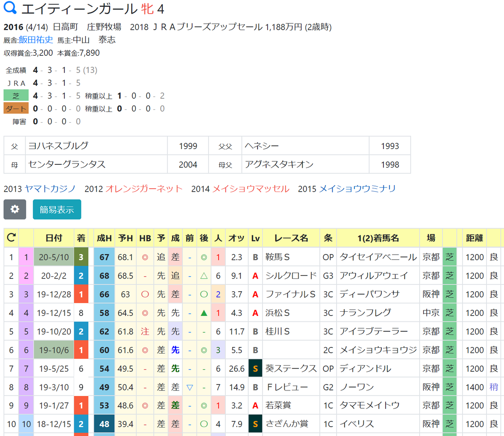Click the green filled triangle in 浜松S row
The height and width of the screenshot is (436, 504).
[204, 313]
